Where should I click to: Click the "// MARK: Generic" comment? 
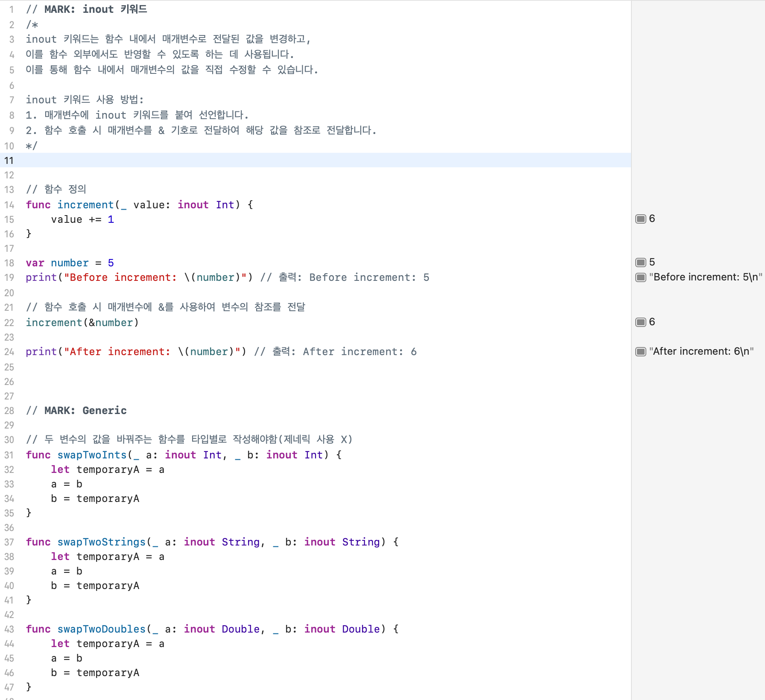click(76, 411)
